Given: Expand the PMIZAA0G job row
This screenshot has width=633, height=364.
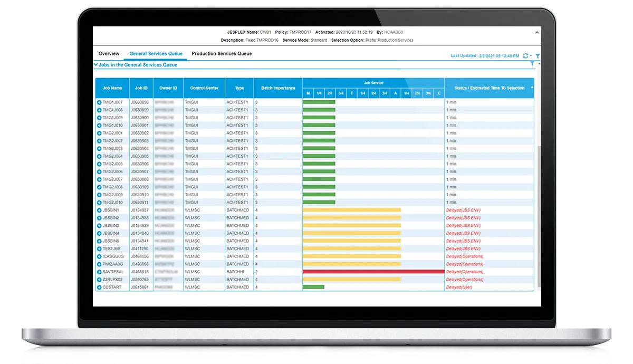Looking at the screenshot, I should pyautogui.click(x=99, y=264).
